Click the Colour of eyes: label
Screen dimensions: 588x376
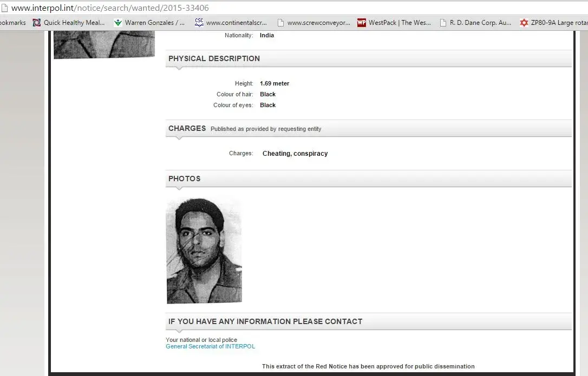coord(233,105)
